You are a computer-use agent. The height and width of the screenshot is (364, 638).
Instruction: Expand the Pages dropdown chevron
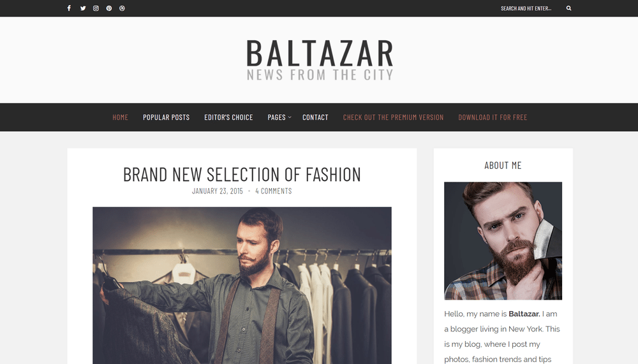click(290, 117)
